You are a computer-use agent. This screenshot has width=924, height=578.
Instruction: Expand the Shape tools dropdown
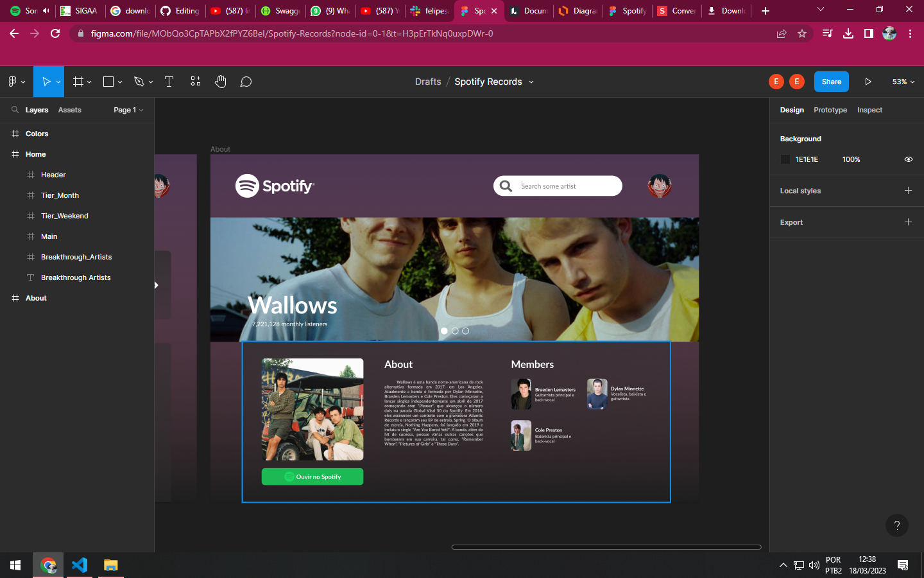[x=119, y=82]
